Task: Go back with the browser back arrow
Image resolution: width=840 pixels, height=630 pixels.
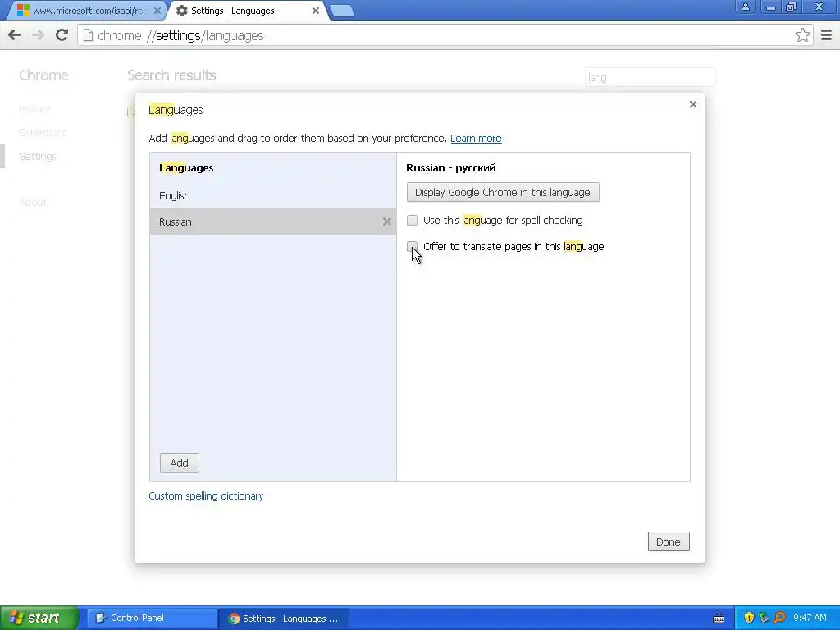Action: coord(15,35)
